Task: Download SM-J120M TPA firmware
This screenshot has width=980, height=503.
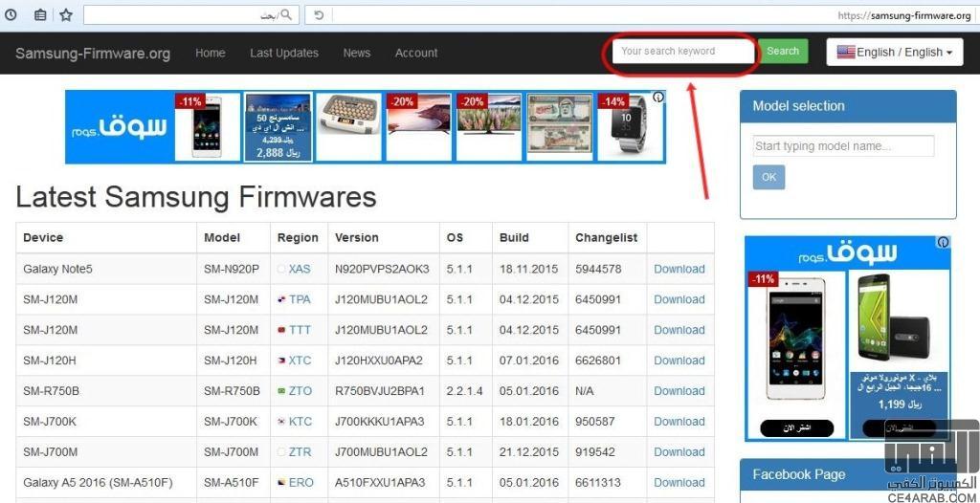Action: coord(679,300)
